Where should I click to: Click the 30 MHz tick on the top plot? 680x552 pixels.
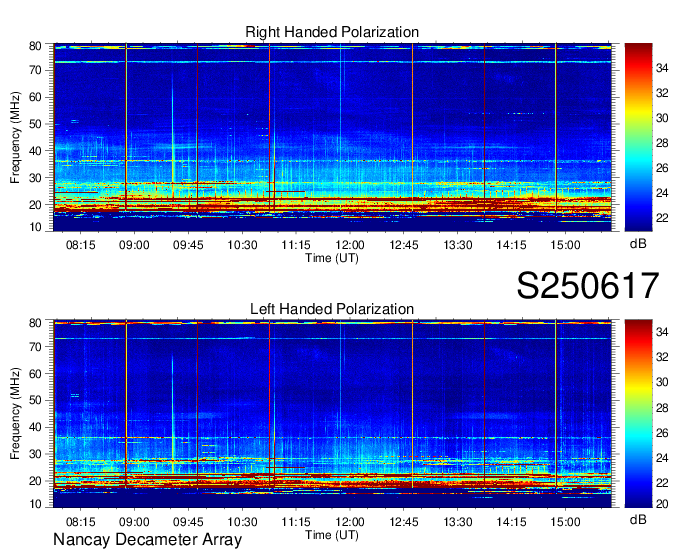pyautogui.click(x=35, y=178)
